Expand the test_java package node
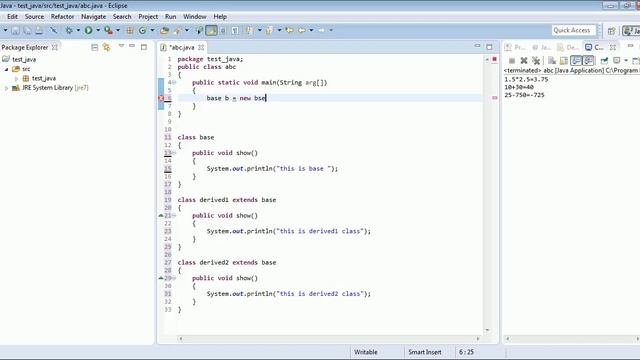The image size is (640, 360). (x=16, y=78)
